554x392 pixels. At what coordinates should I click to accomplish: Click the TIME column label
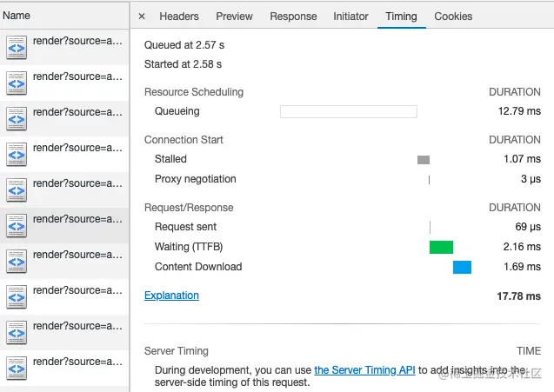point(529,351)
